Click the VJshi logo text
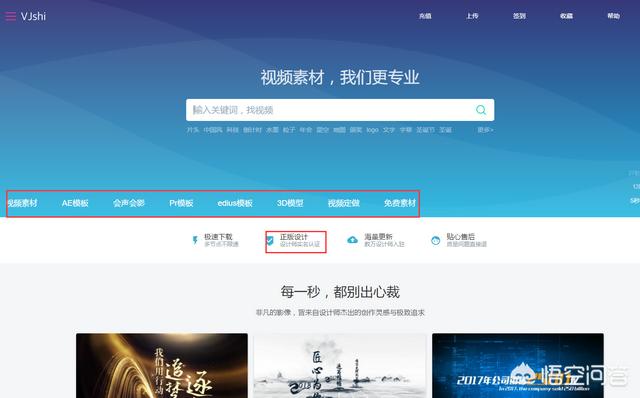 (x=33, y=16)
